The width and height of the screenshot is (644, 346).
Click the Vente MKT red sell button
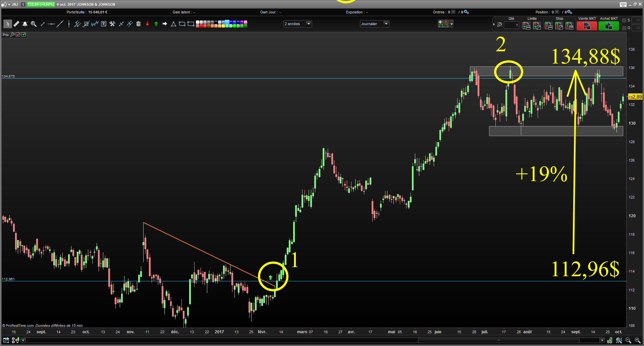pos(587,25)
